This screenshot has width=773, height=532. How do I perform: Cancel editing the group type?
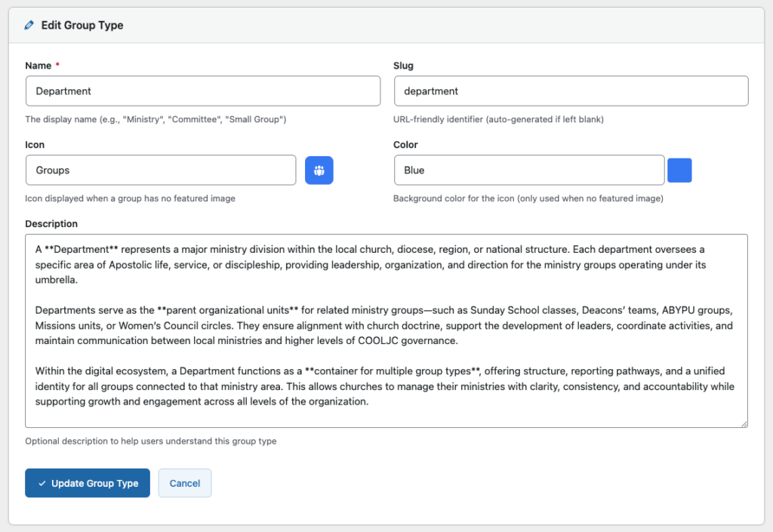tap(185, 484)
